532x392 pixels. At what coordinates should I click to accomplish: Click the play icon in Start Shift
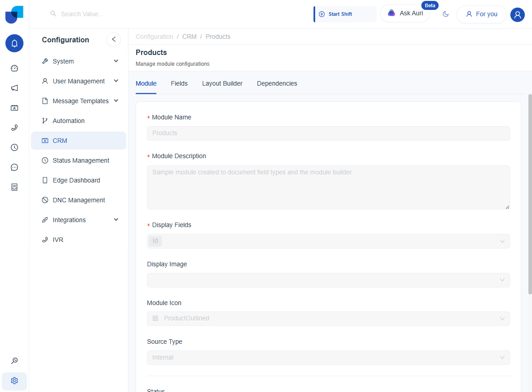click(321, 14)
